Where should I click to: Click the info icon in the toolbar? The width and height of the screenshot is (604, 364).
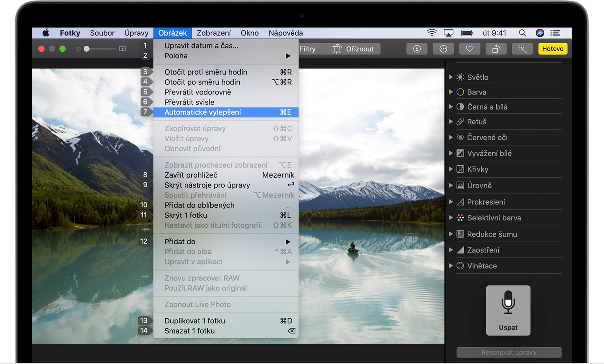(417, 49)
